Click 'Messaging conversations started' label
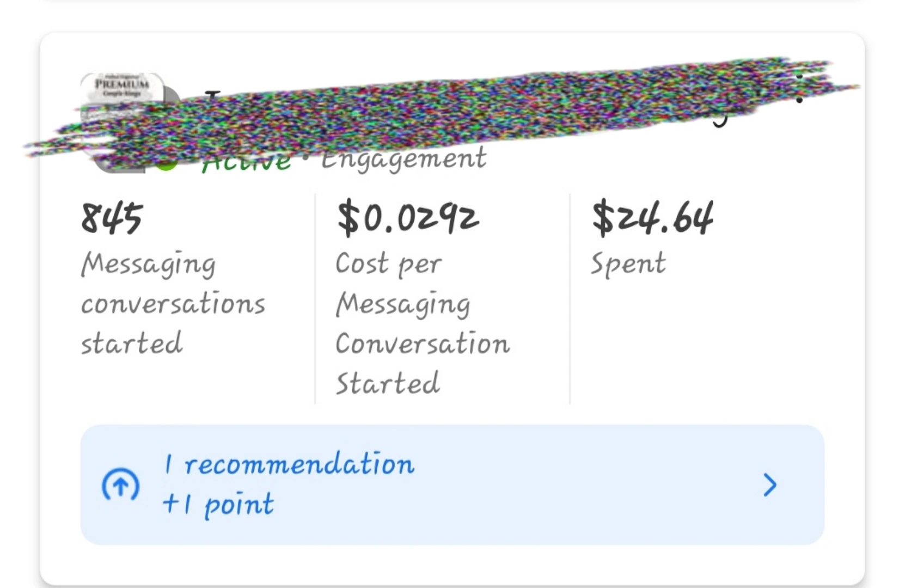Viewport: 905px width, 588px height. point(173,303)
